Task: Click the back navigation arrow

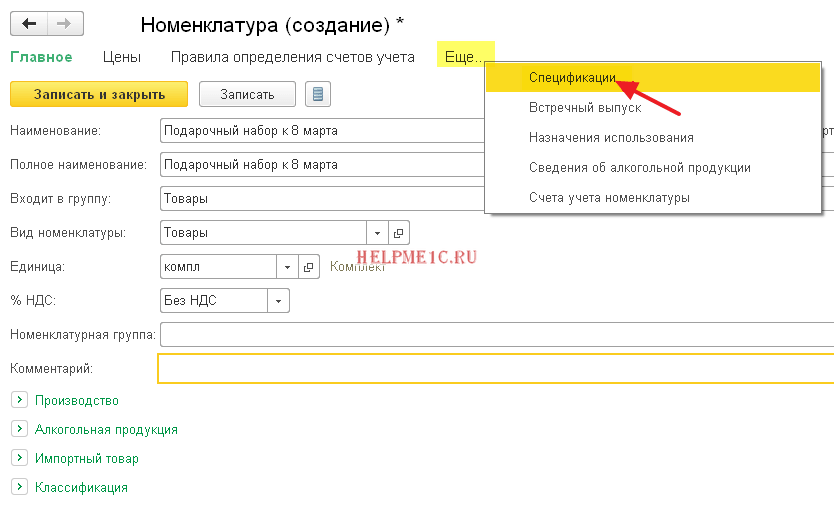Action: pyautogui.click(x=29, y=24)
